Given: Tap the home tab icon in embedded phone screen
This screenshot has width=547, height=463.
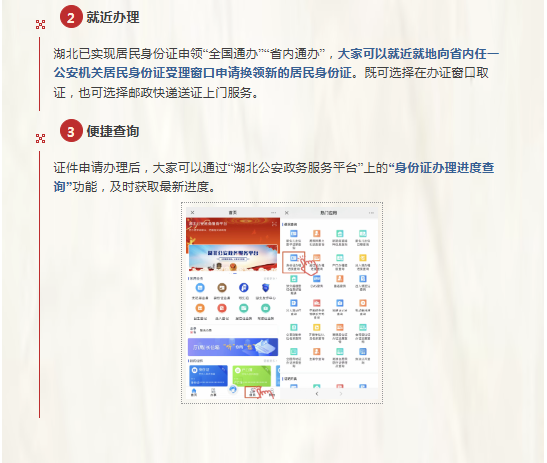Looking at the screenshot, I should [x=194, y=392].
